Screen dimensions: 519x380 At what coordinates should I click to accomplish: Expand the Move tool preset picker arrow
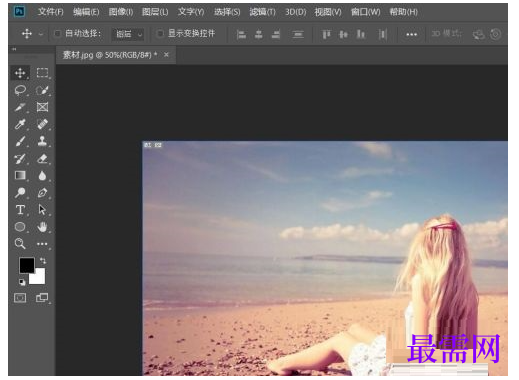click(x=41, y=34)
